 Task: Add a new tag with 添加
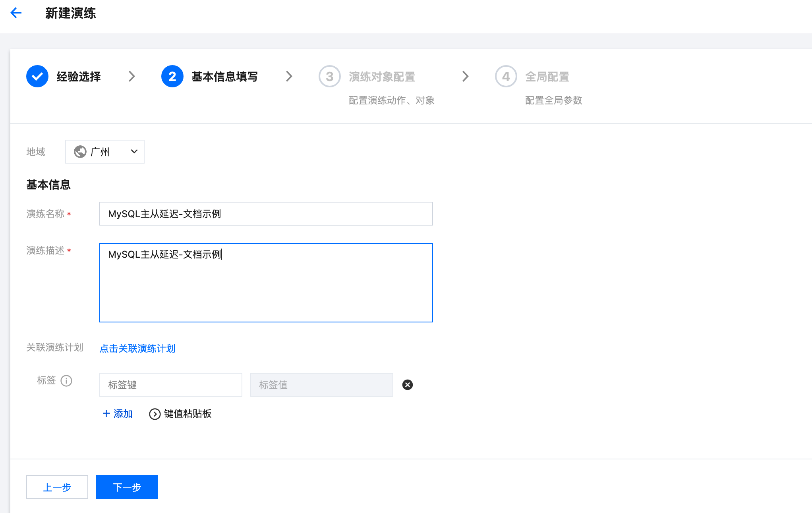pos(118,414)
